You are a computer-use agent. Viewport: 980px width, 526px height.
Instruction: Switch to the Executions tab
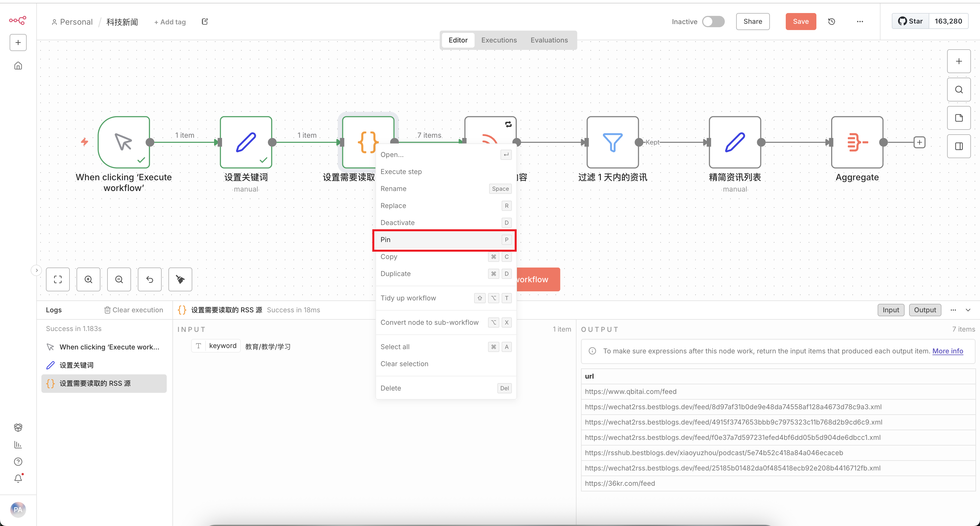(x=499, y=40)
